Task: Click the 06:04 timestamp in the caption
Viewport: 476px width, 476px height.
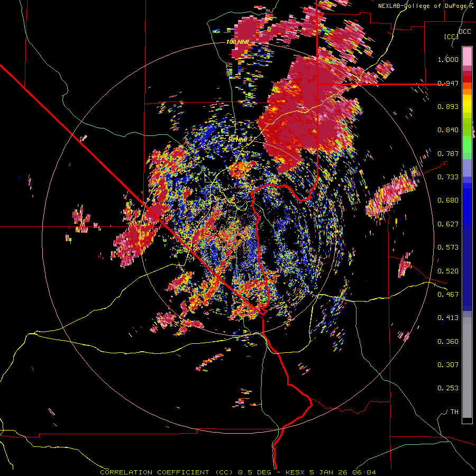Action: pos(364,472)
